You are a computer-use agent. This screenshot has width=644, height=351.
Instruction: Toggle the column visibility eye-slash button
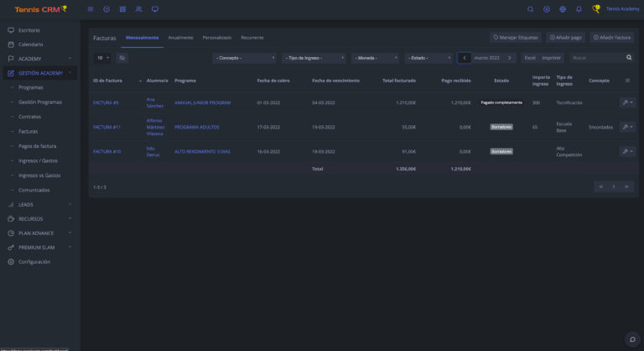point(122,58)
